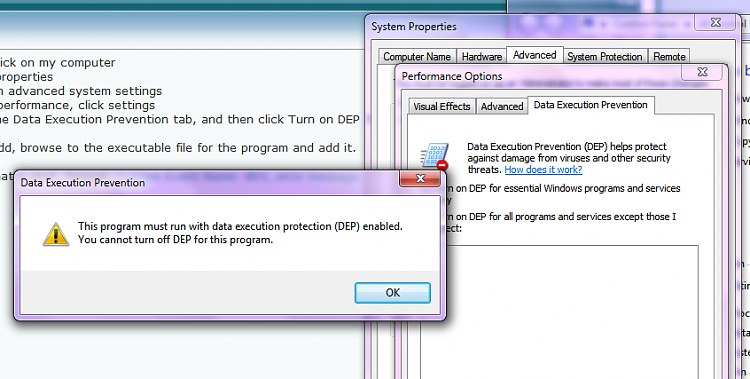Close the System Properties window
This screenshot has height=379, width=750.
coord(715,22)
